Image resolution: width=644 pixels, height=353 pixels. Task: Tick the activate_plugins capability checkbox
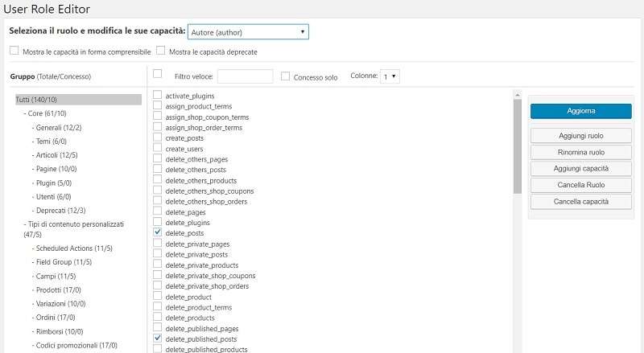[x=158, y=96]
